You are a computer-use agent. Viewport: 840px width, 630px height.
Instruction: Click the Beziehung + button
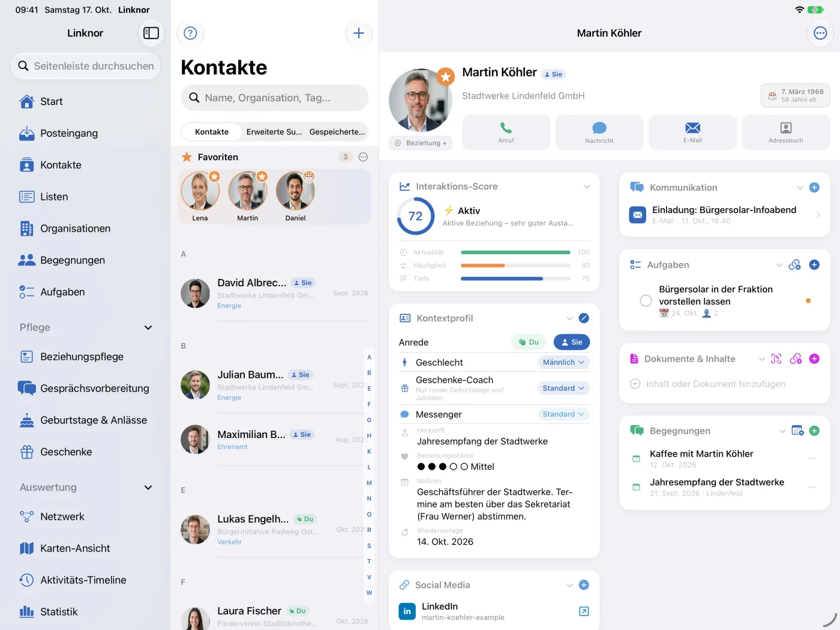[421, 143]
